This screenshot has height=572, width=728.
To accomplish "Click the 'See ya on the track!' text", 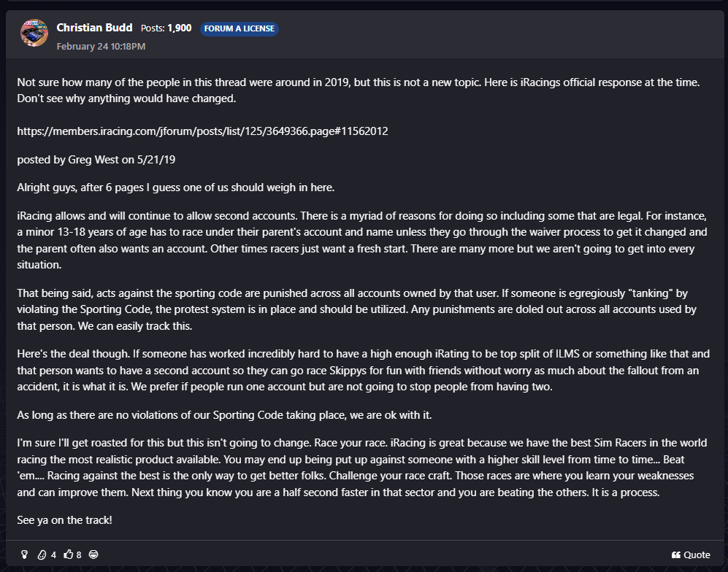I will (64, 520).
